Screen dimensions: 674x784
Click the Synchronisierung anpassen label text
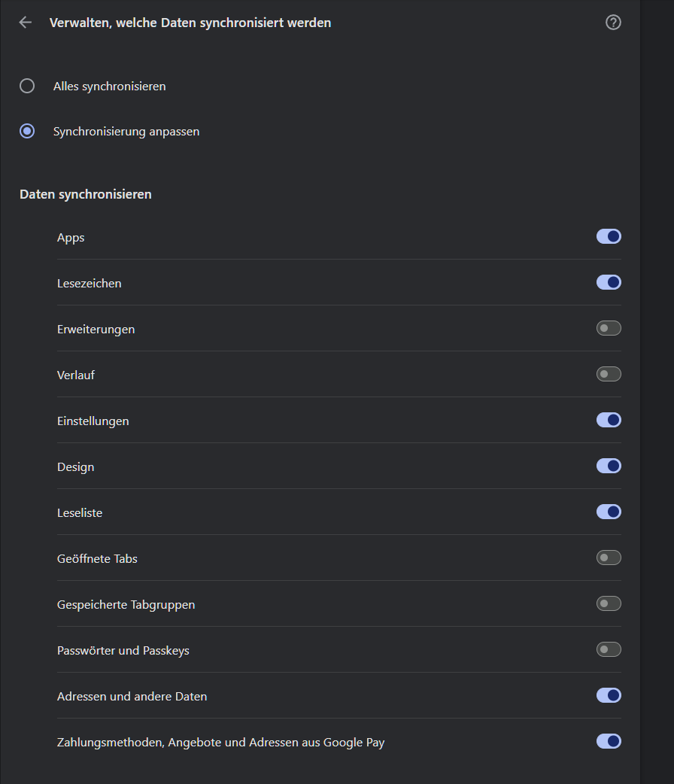126,132
